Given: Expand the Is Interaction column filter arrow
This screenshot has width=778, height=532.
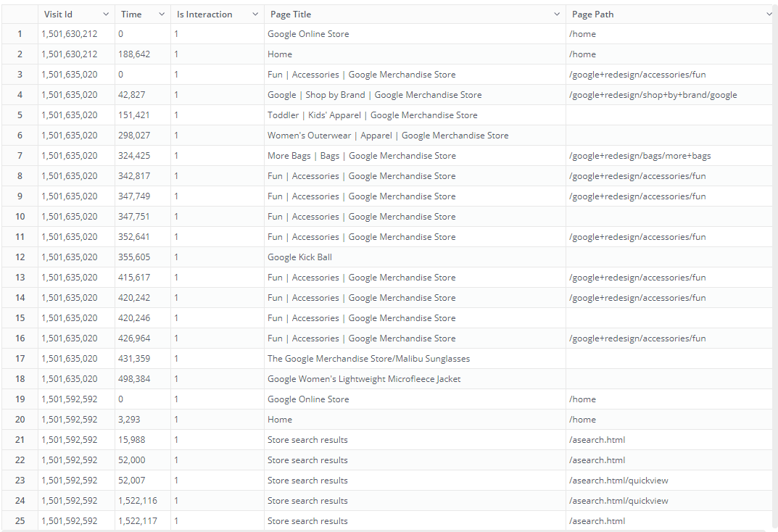Looking at the screenshot, I should 255,14.
